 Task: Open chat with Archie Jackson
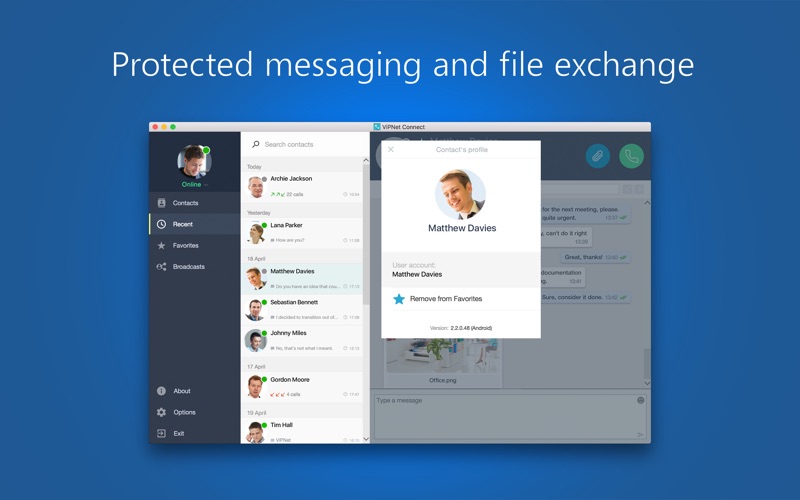pyautogui.click(x=302, y=187)
